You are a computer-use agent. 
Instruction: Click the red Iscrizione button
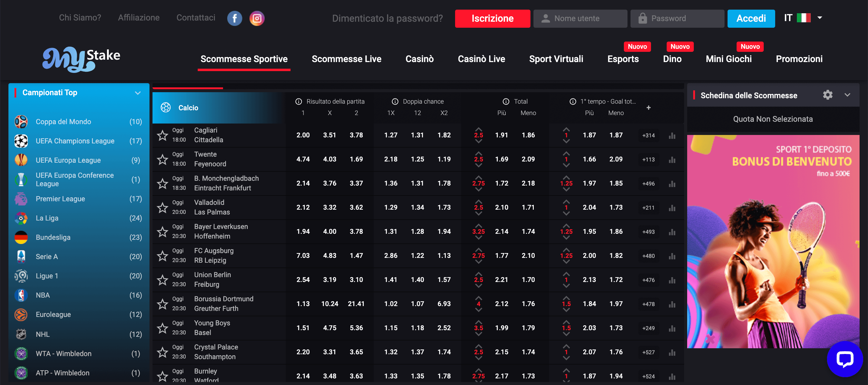[492, 18]
